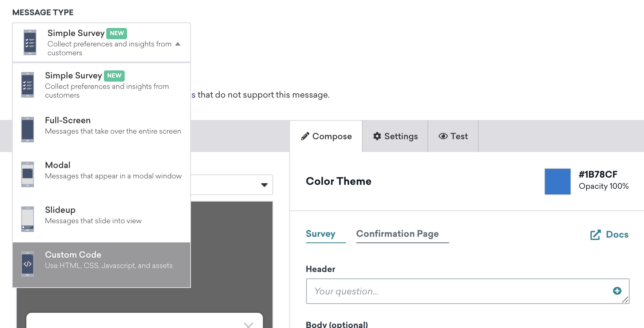Close the preview message with X
The image size is (644, 328).
tap(248, 325)
